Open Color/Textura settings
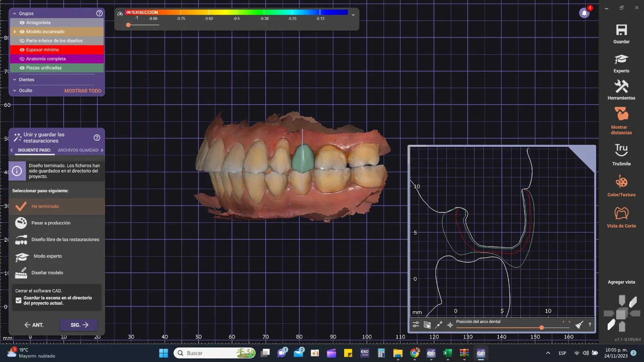This screenshot has height=362, width=644. [x=621, y=182]
